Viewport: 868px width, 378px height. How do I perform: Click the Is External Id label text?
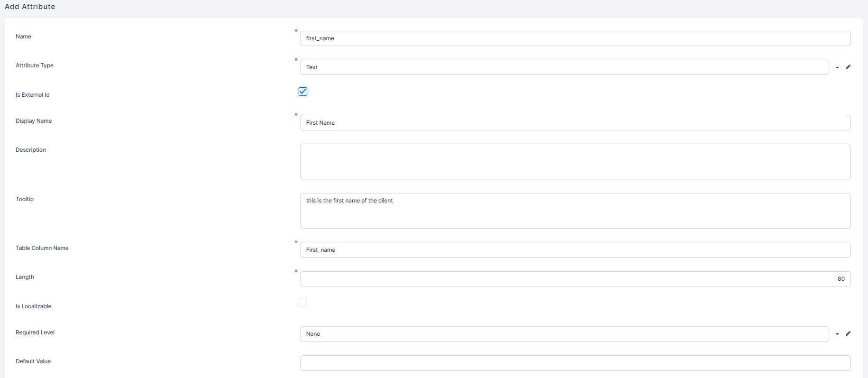click(33, 95)
